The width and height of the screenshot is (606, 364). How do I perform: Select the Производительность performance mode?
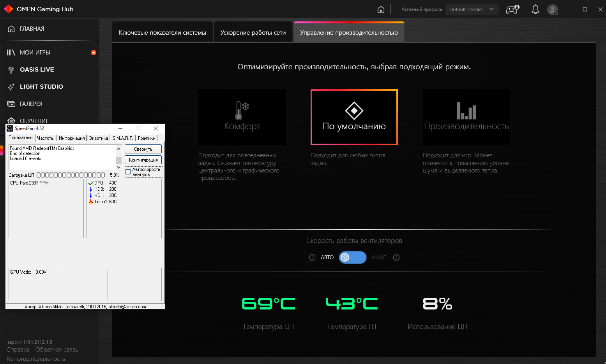tap(466, 117)
